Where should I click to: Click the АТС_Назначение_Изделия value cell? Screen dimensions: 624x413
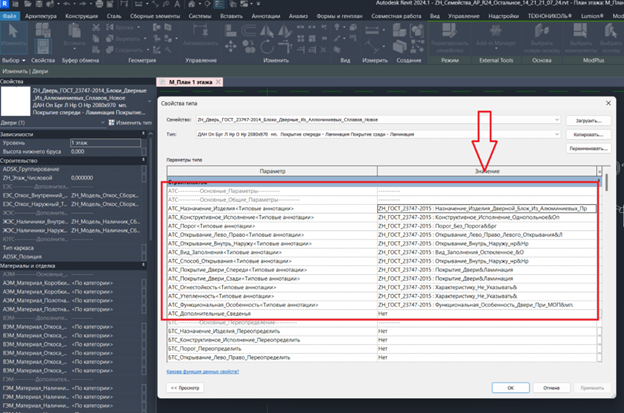pos(487,208)
